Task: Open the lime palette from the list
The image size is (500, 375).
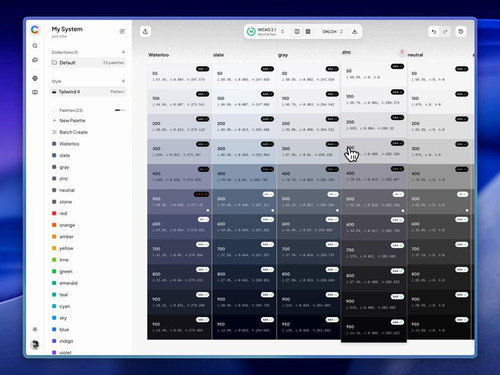Action: click(64, 260)
